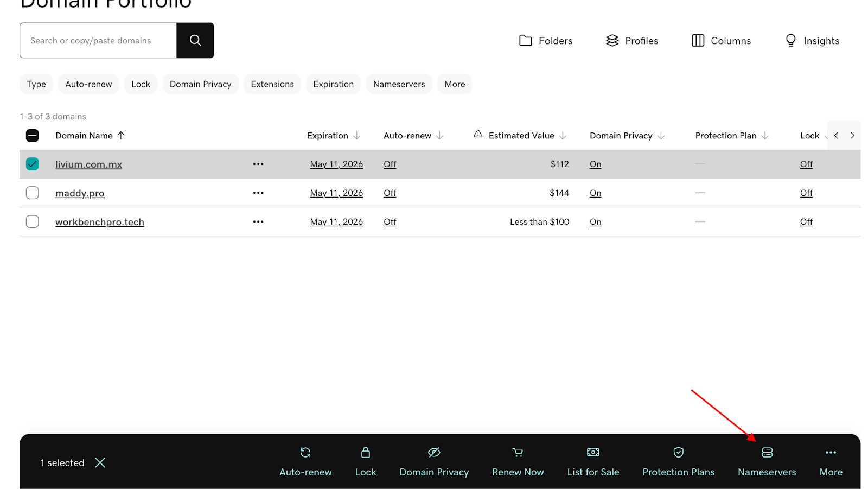The height and width of the screenshot is (489, 868).
Task: Click the search magnifier button
Action: pyautogui.click(x=195, y=40)
